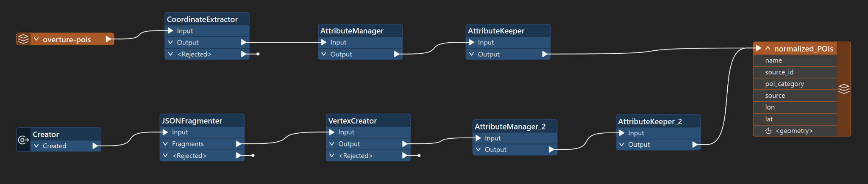Click the overture-pois output port arrow
868x184 pixels.
point(108,39)
